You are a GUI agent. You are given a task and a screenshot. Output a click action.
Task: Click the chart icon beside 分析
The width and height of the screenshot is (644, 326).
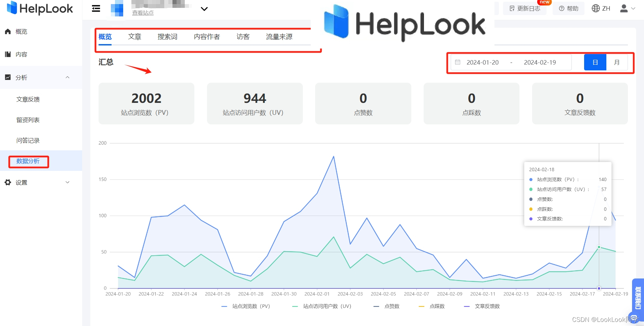pos(8,78)
